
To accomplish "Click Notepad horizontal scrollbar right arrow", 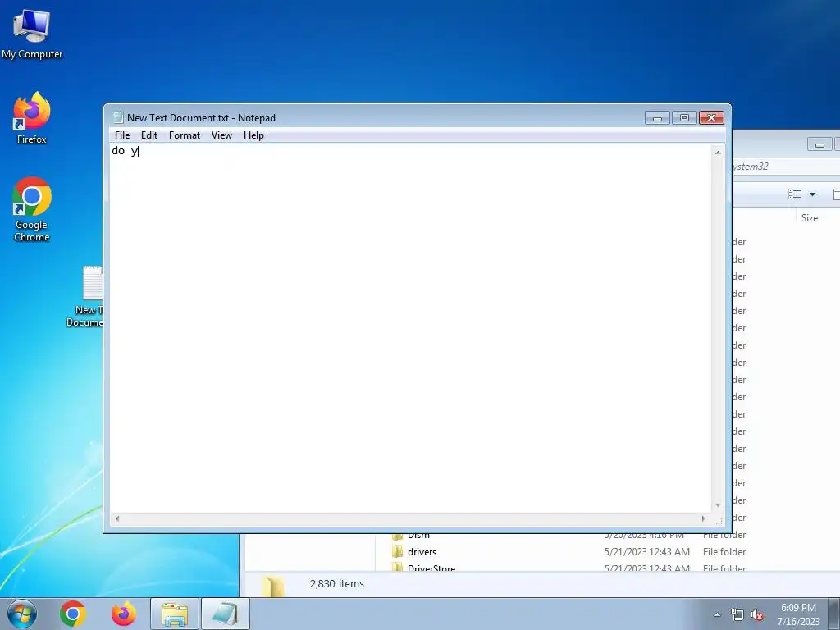I will click(703, 518).
